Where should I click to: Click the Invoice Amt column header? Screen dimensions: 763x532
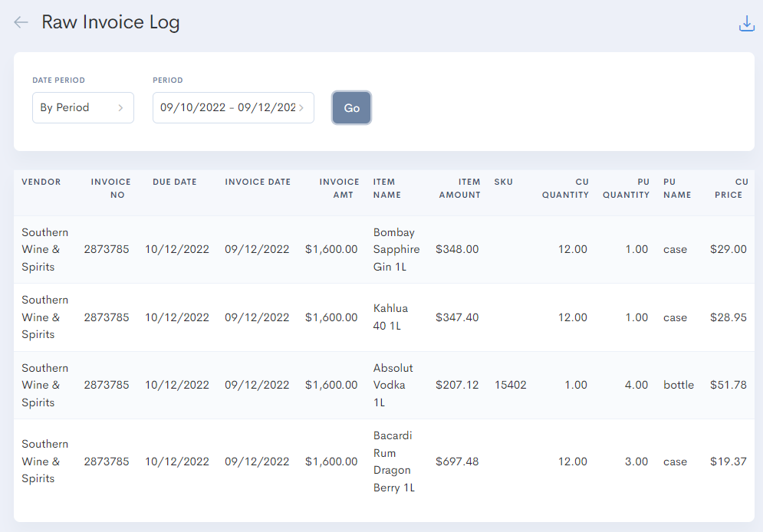point(339,189)
